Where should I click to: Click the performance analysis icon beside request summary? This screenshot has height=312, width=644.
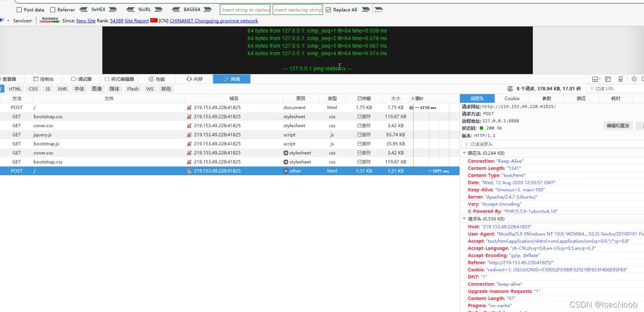point(510,89)
